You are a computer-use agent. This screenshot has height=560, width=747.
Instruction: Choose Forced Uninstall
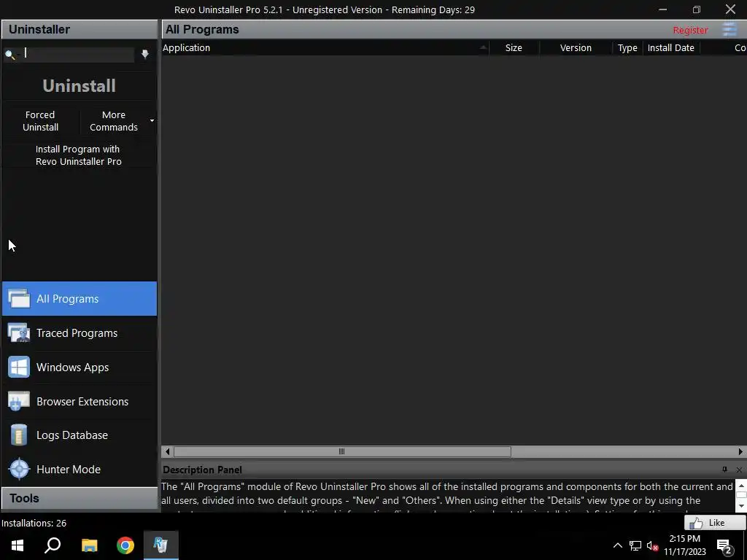click(41, 121)
